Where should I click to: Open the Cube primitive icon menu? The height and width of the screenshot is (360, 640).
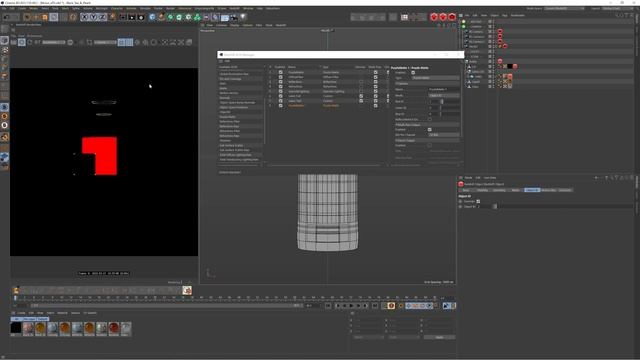click(x=152, y=17)
